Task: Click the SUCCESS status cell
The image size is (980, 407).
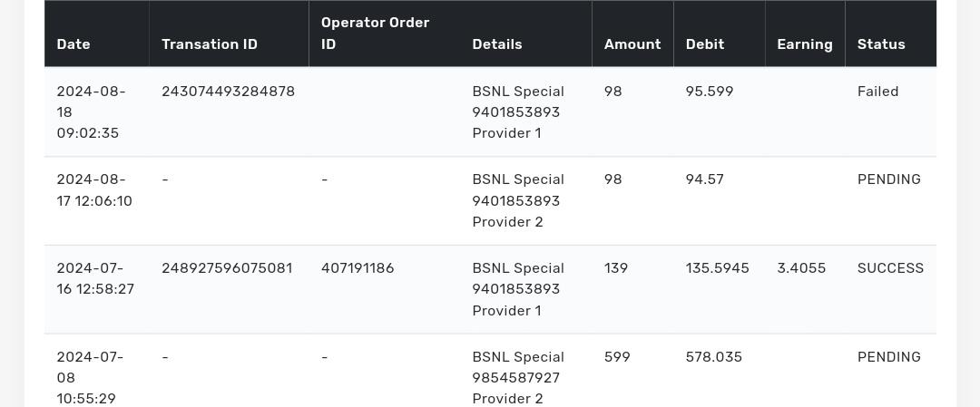Action: tap(890, 268)
